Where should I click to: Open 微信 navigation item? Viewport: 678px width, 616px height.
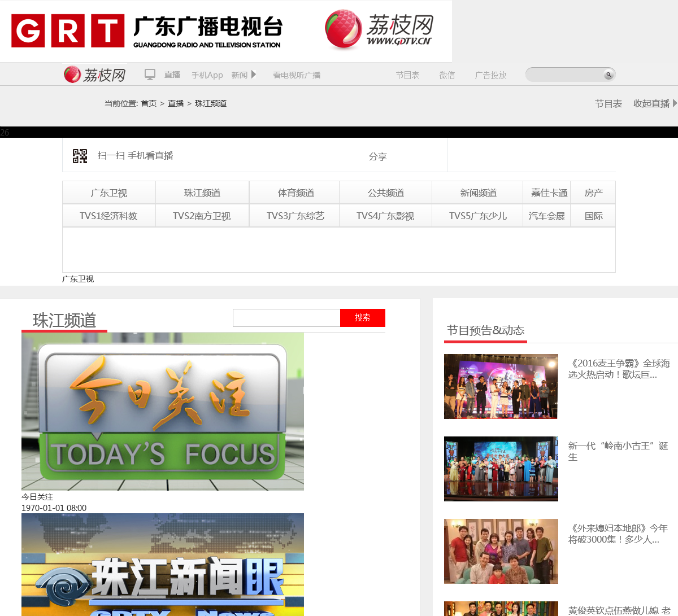point(447,75)
